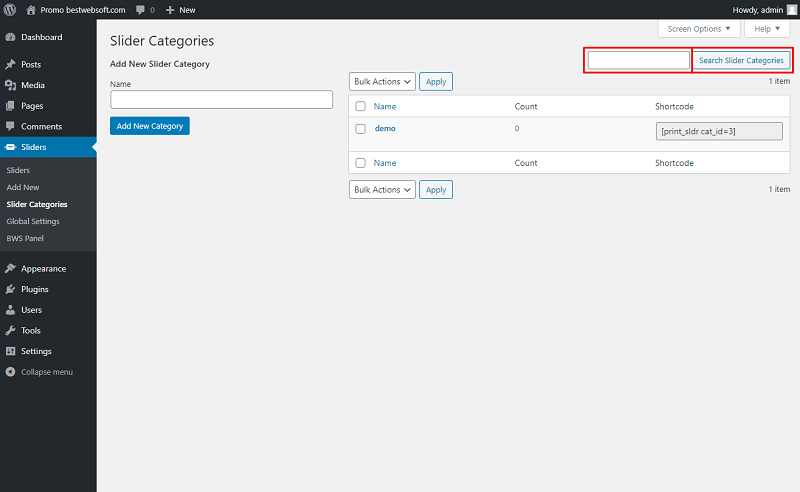800x492 pixels.
Task: Click the Pages icon in sidebar
Action: click(10, 106)
